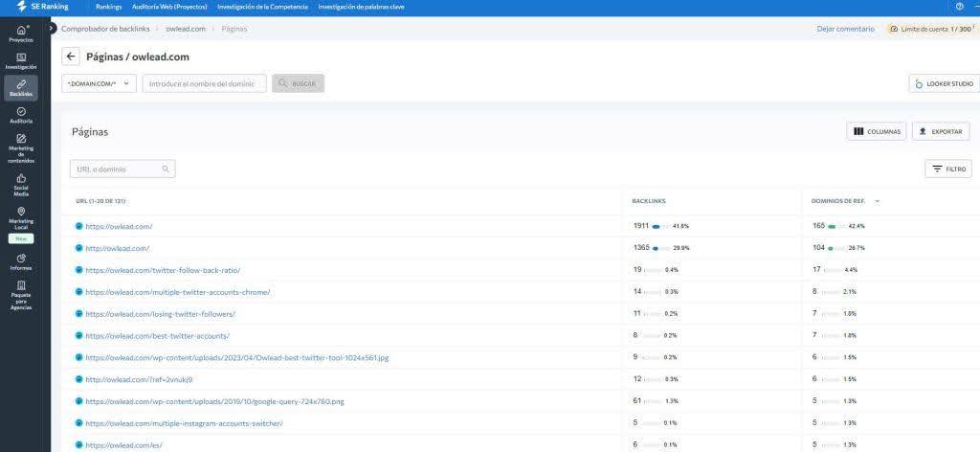This screenshot has width=980, height=452.
Task: Click the COLUMNAS button
Action: click(x=877, y=131)
